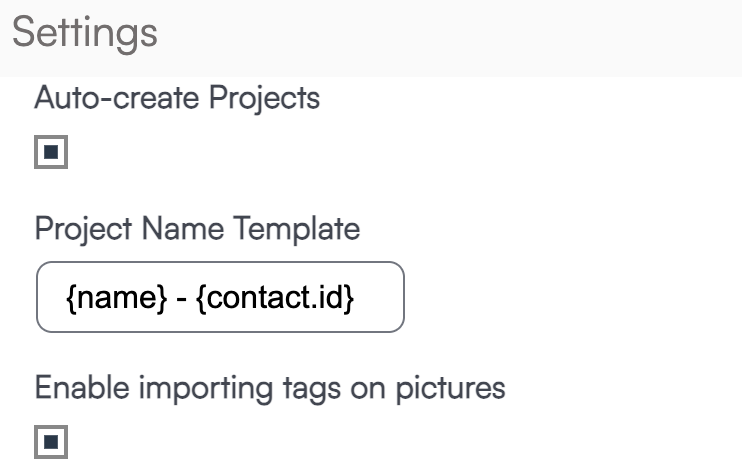Click the Enable importing tags on pictures label
The image size is (742, 474).
coord(270,387)
